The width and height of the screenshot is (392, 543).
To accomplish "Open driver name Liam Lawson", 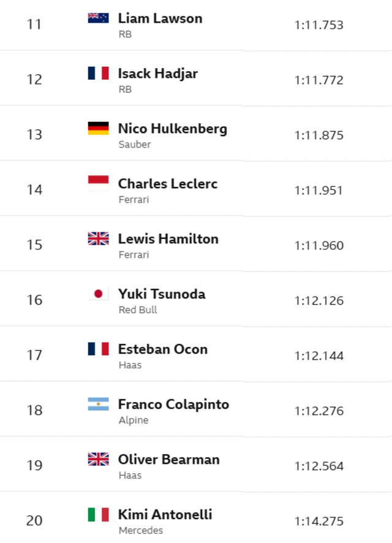I will tap(160, 18).
